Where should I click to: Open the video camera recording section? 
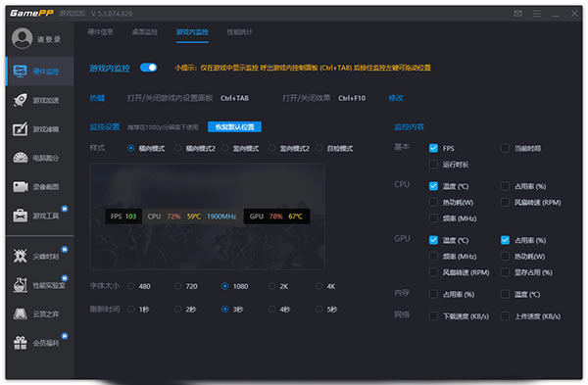click(36, 187)
